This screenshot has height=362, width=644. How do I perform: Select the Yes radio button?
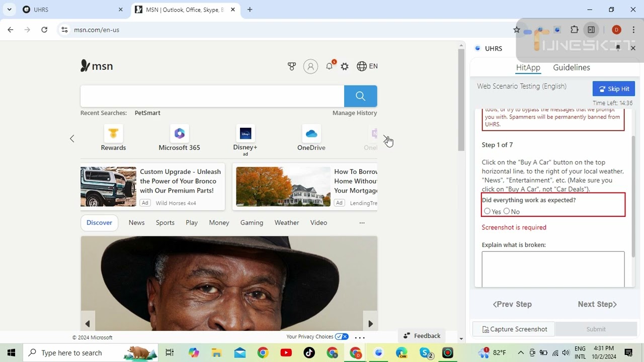tap(487, 211)
